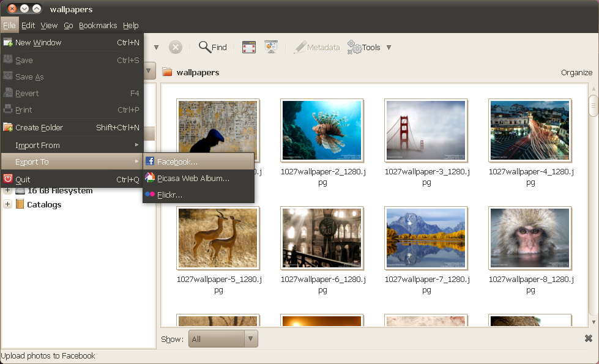The height and width of the screenshot is (364, 599).
Task: Select the 16 GB Filesystem item
Action: coord(60,191)
